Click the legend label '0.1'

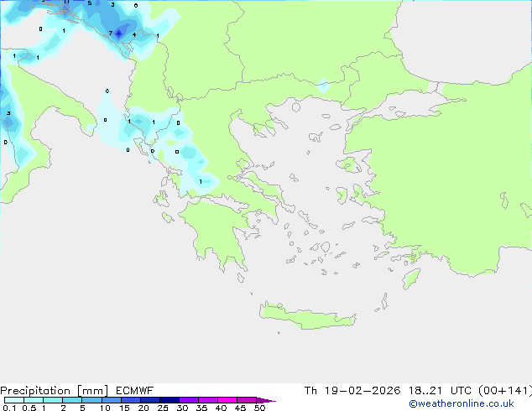tap(9, 408)
